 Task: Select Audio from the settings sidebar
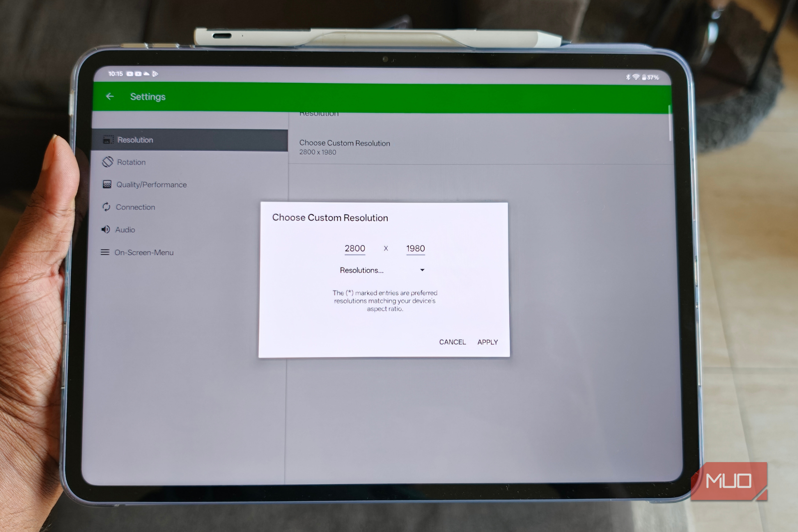(124, 229)
